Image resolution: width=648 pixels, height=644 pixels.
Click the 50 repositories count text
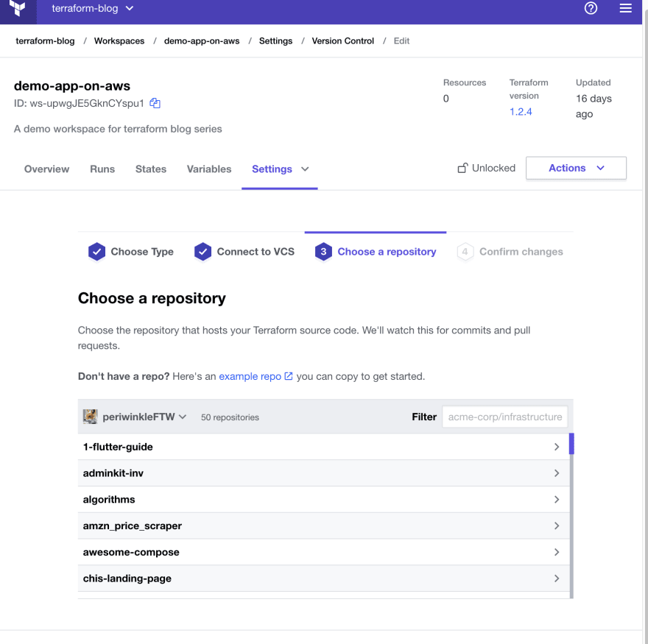click(x=230, y=417)
